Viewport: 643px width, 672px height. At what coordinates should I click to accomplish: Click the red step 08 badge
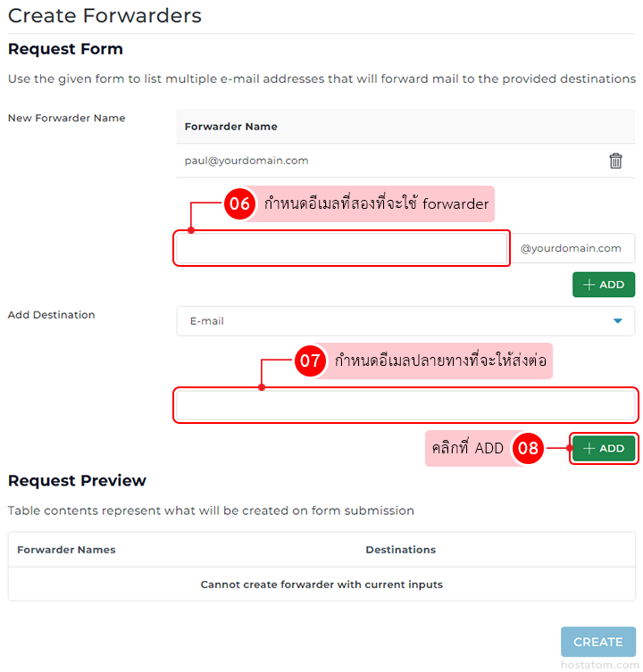528,448
